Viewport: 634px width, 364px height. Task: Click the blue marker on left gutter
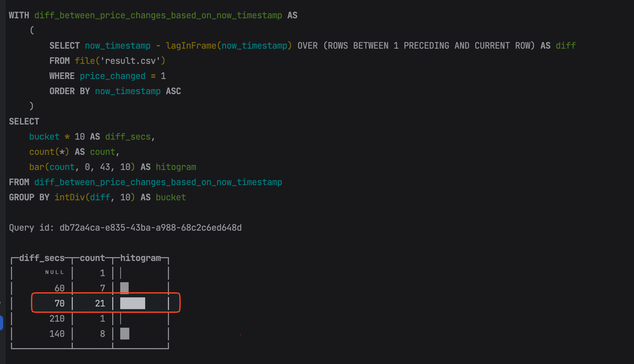[x=2, y=323]
